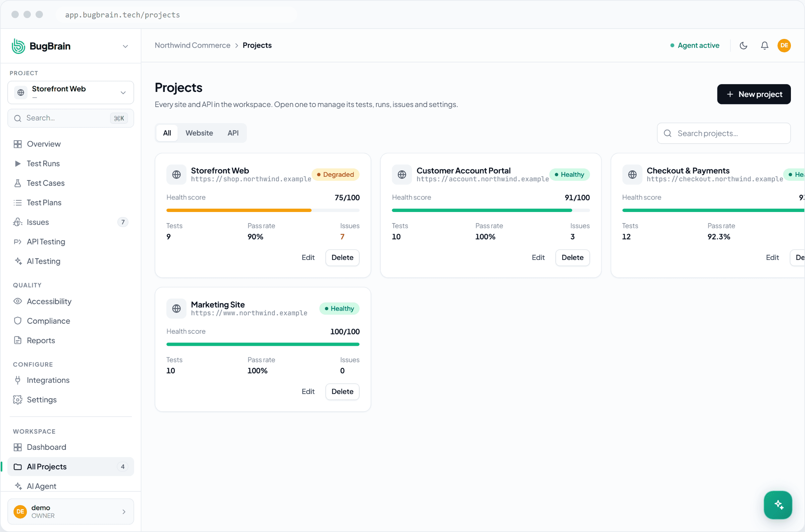Focus the Search projects field

[723, 134]
